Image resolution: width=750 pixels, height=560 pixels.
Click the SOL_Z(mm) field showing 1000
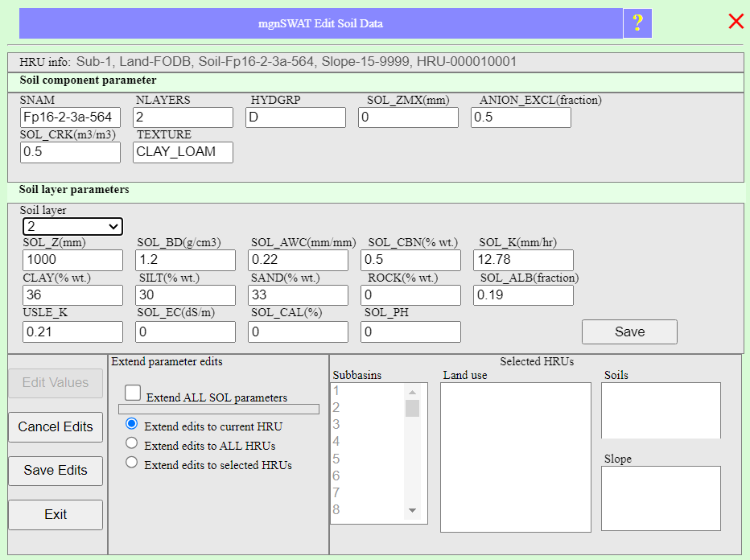click(x=72, y=260)
